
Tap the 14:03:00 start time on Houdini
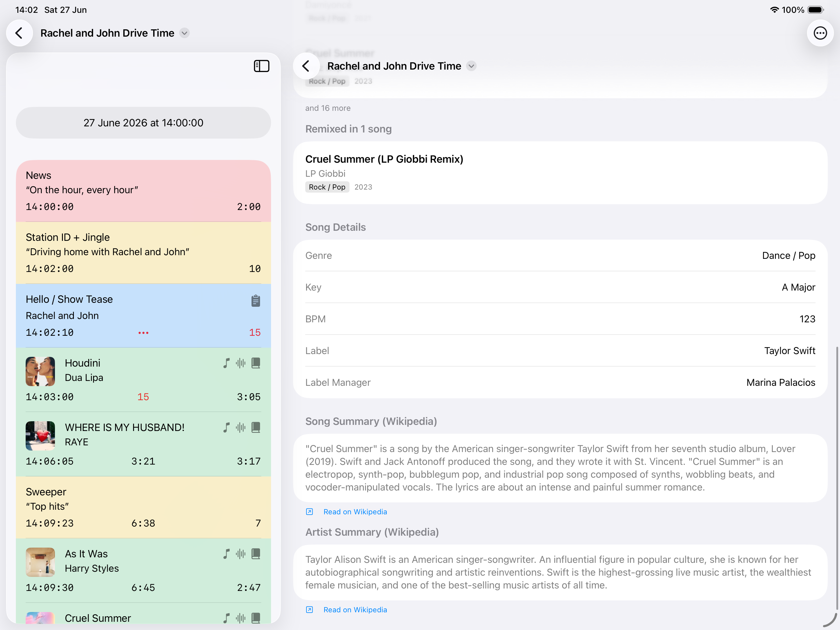(x=50, y=397)
